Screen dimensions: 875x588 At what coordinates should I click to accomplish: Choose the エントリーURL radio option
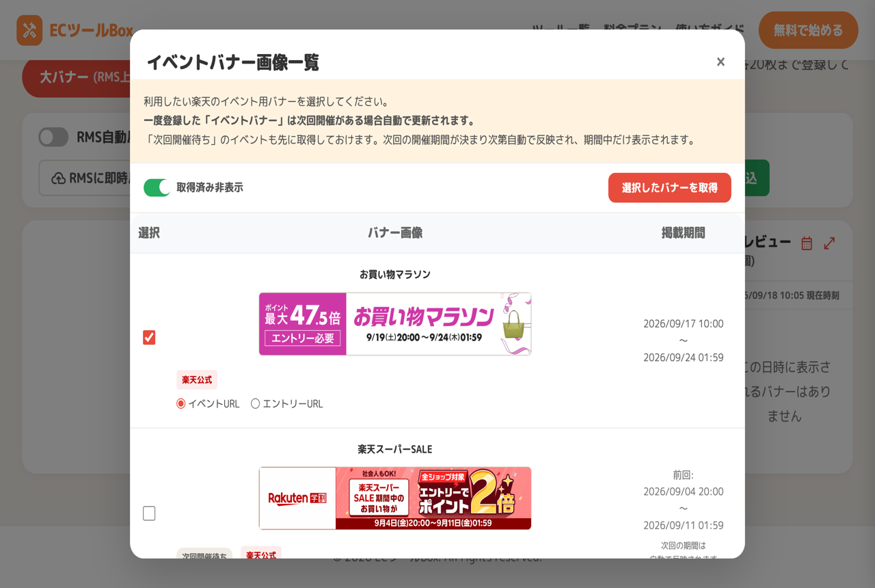click(x=255, y=403)
